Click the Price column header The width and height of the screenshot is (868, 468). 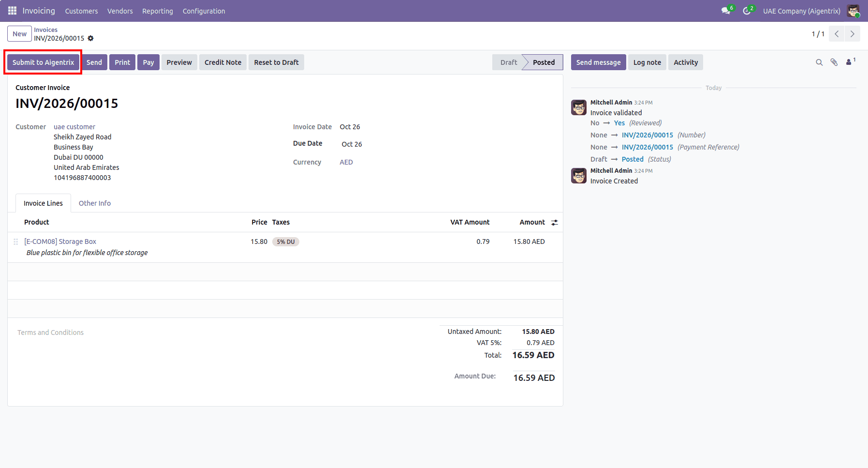coord(259,222)
